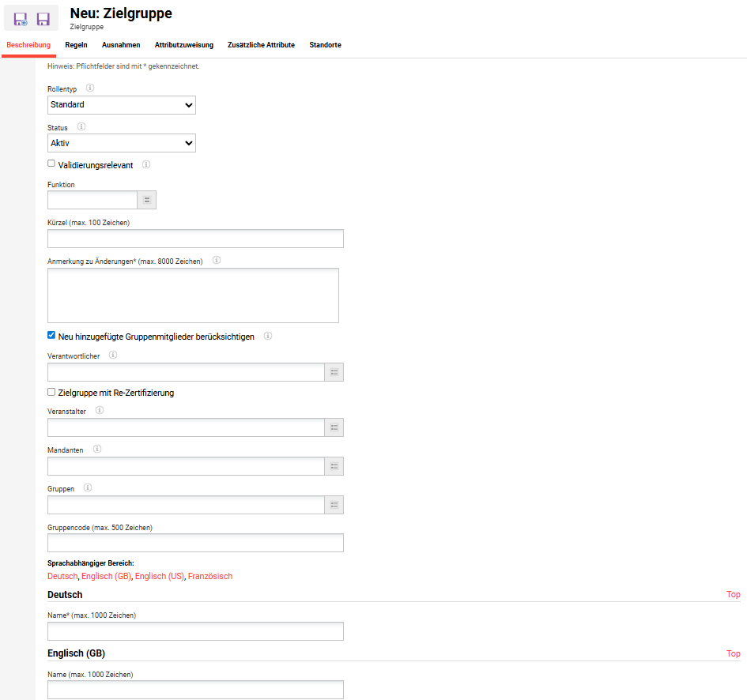Show info icon next to Anmerkung zu Änderungen

point(216,260)
